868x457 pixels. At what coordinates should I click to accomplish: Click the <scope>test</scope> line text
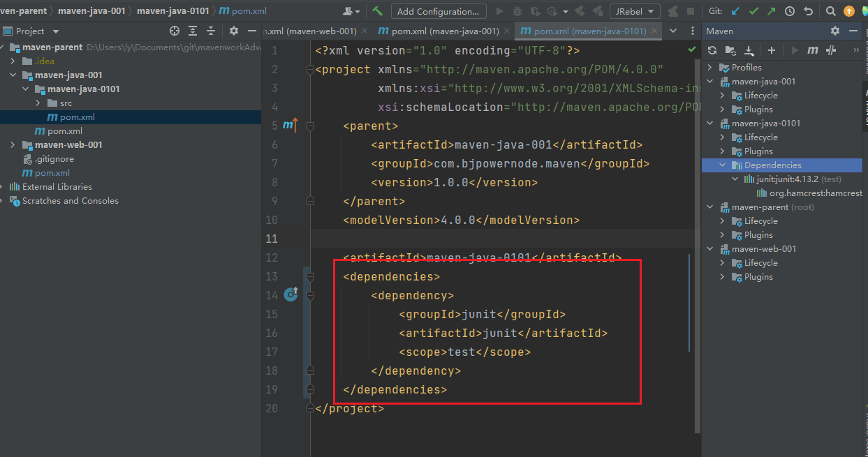(464, 352)
